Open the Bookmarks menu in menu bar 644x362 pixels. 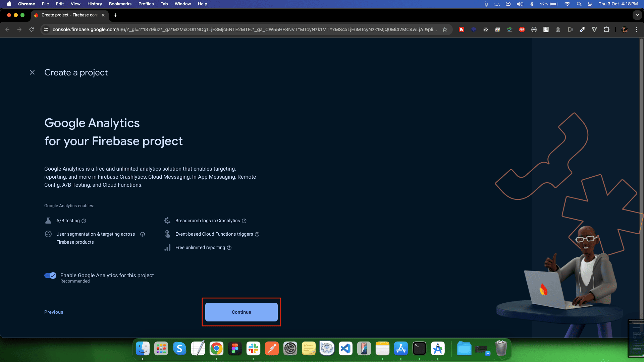pyautogui.click(x=120, y=4)
